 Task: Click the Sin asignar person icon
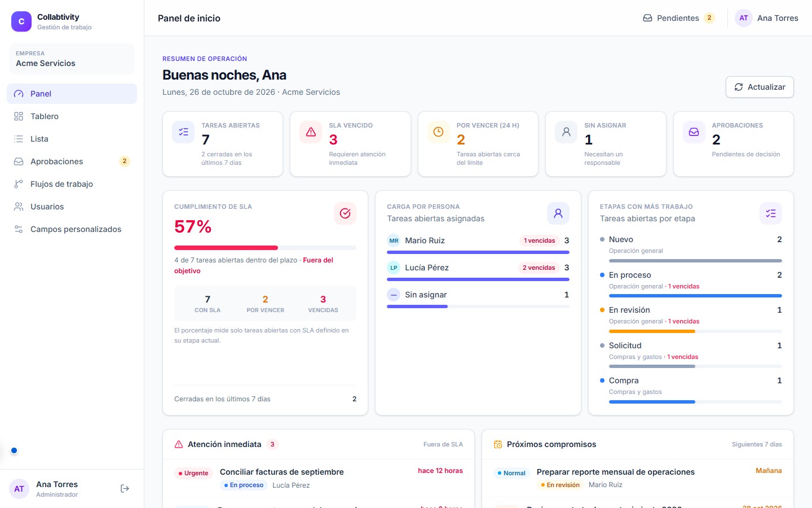pos(566,132)
